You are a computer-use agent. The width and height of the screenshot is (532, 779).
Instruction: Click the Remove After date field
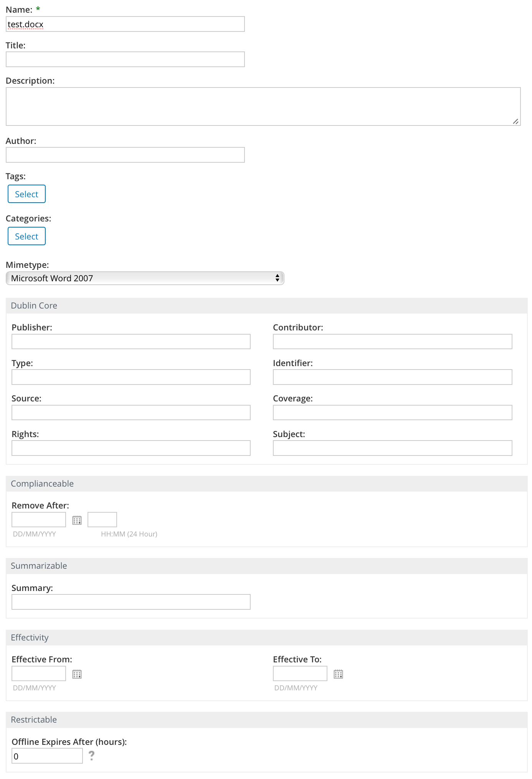(39, 520)
